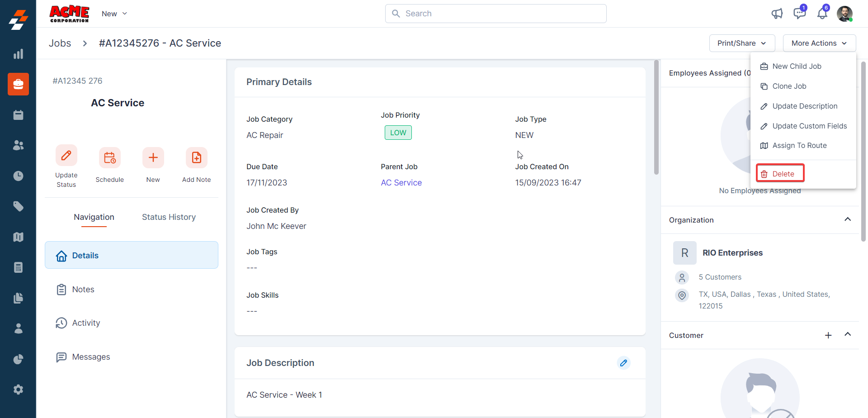Screen dimensions: 868x418
Task: Open the New dropdown near logo
Action: [x=114, y=14]
